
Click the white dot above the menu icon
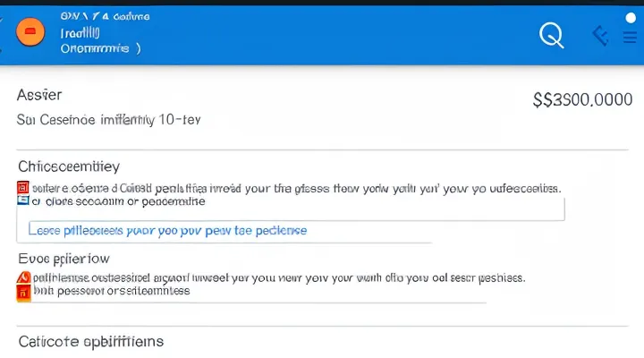coord(630,17)
